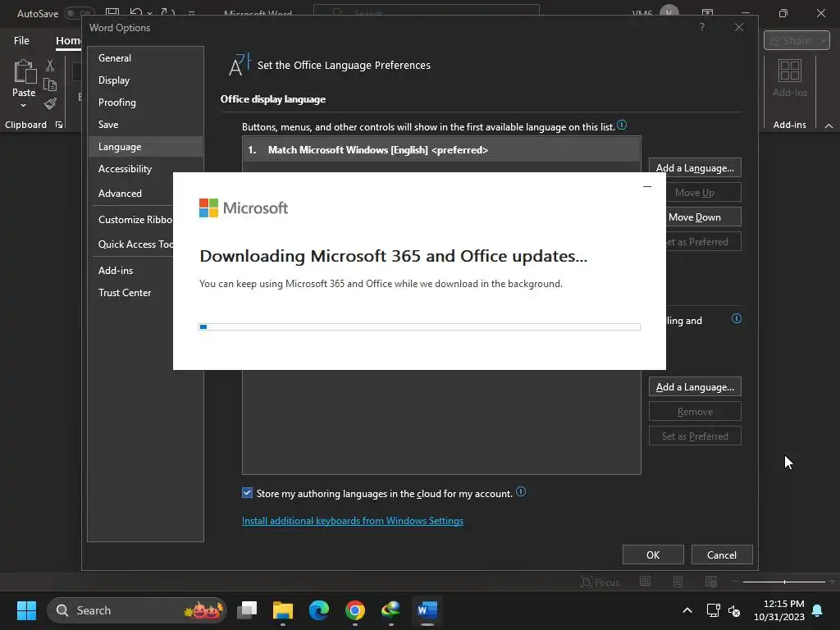Select the Format Painter icon
The image size is (840, 630).
pos(50,103)
